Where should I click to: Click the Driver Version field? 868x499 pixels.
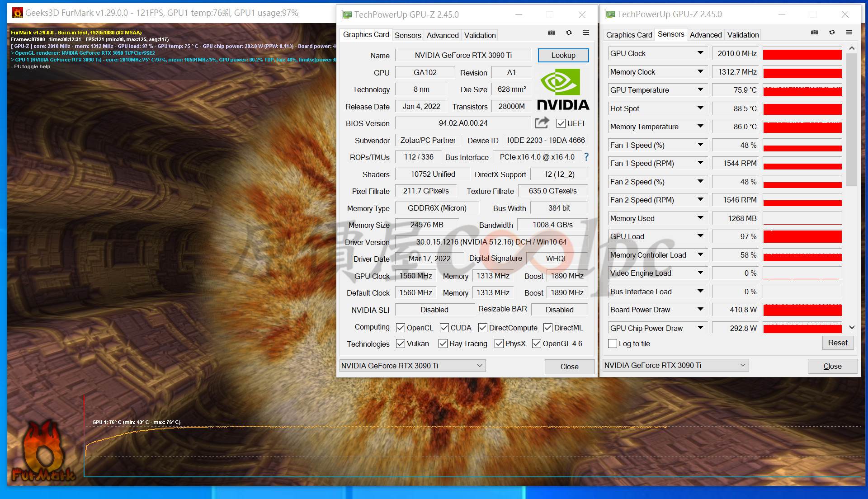pyautogui.click(x=491, y=242)
